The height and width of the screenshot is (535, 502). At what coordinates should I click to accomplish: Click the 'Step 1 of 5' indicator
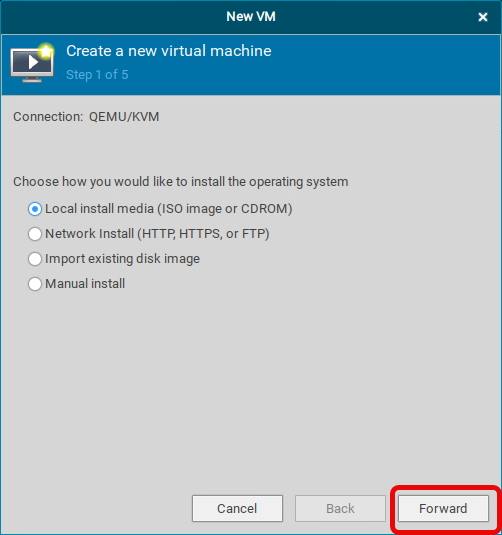97,75
